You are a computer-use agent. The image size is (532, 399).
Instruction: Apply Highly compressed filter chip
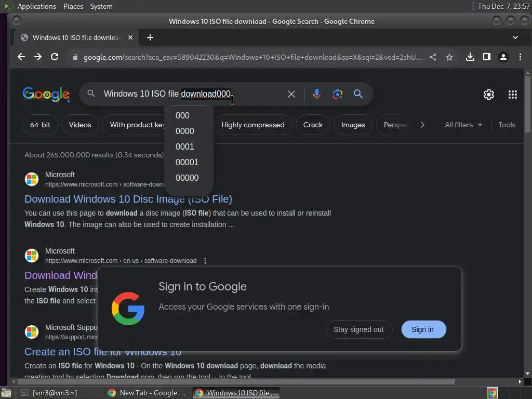tap(253, 125)
